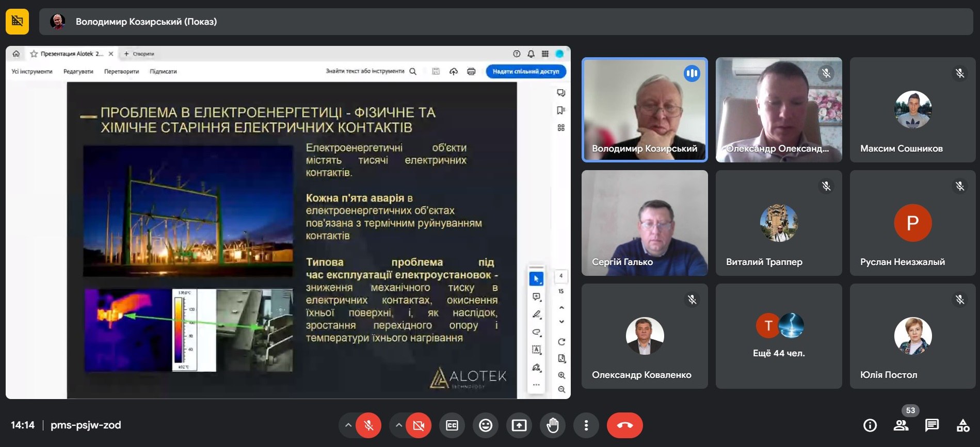Select Володимир Козирський video tile
Image resolution: width=980 pixels, height=447 pixels.
click(x=645, y=110)
